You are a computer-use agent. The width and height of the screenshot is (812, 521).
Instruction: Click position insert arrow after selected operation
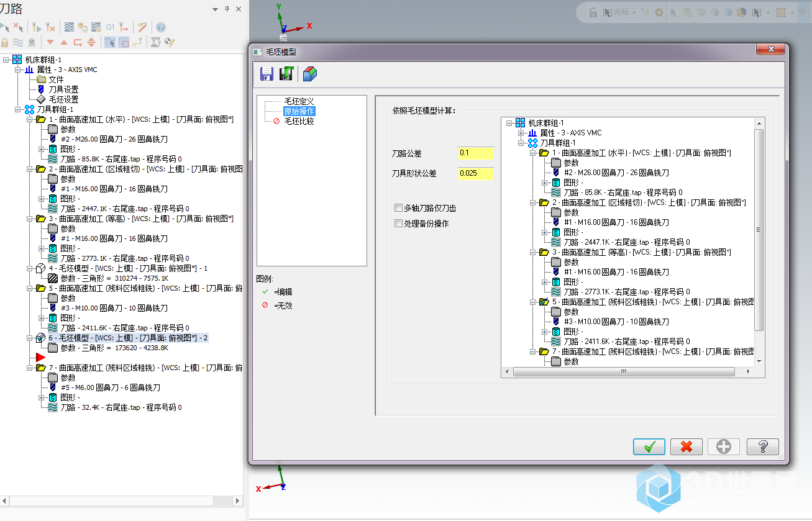[x=78, y=42]
